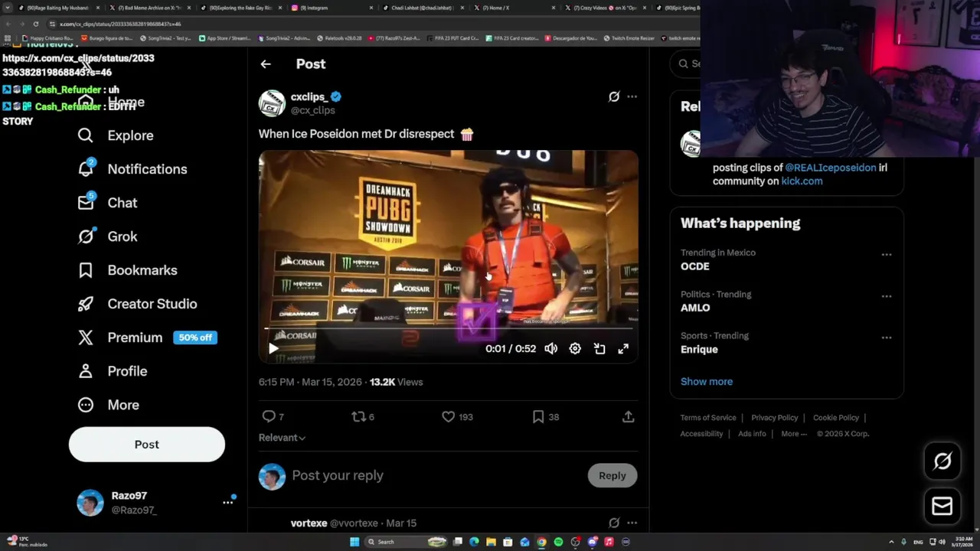Switch to Crazy Videos browser tab
980x551 pixels.
[x=603, y=8]
